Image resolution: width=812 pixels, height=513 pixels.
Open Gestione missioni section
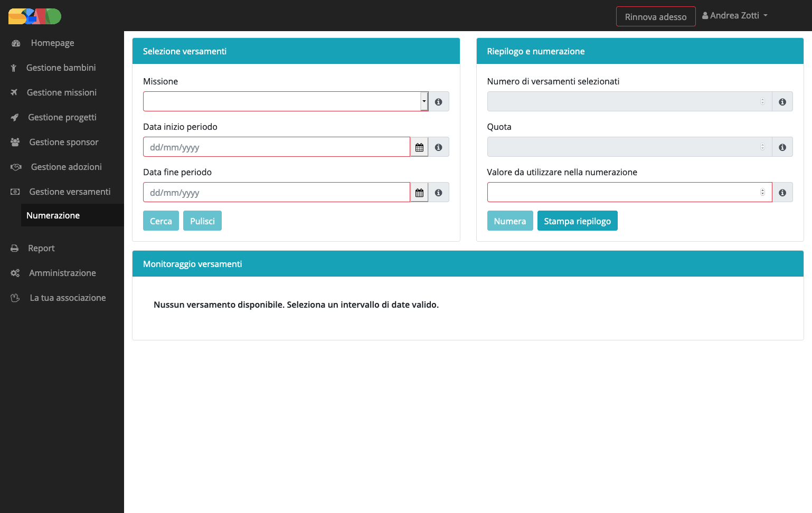(62, 92)
